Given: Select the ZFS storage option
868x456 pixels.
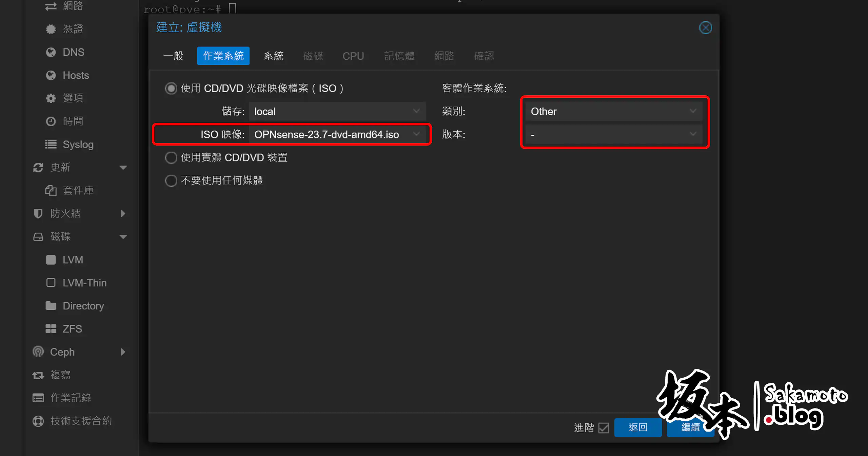Looking at the screenshot, I should point(72,328).
